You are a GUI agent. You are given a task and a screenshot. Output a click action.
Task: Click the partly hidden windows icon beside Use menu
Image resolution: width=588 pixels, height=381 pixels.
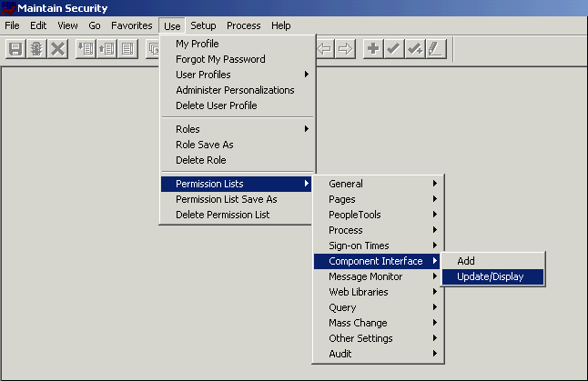pos(153,49)
